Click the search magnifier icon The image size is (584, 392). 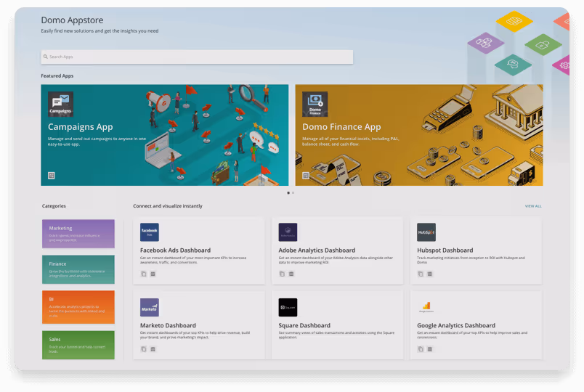pos(46,57)
